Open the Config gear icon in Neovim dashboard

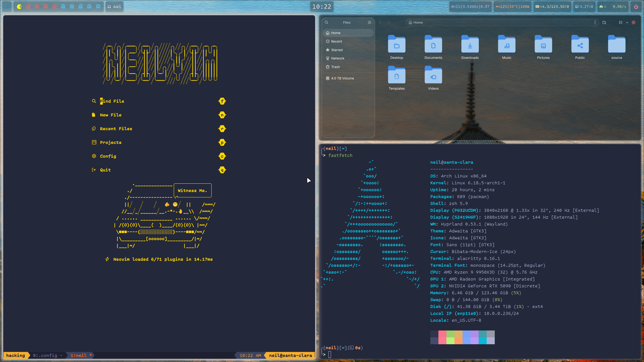click(x=94, y=156)
